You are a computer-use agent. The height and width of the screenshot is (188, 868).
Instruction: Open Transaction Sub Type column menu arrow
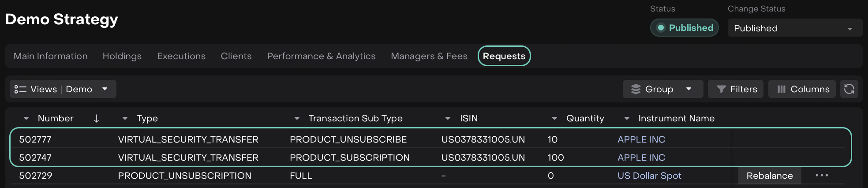(297, 118)
